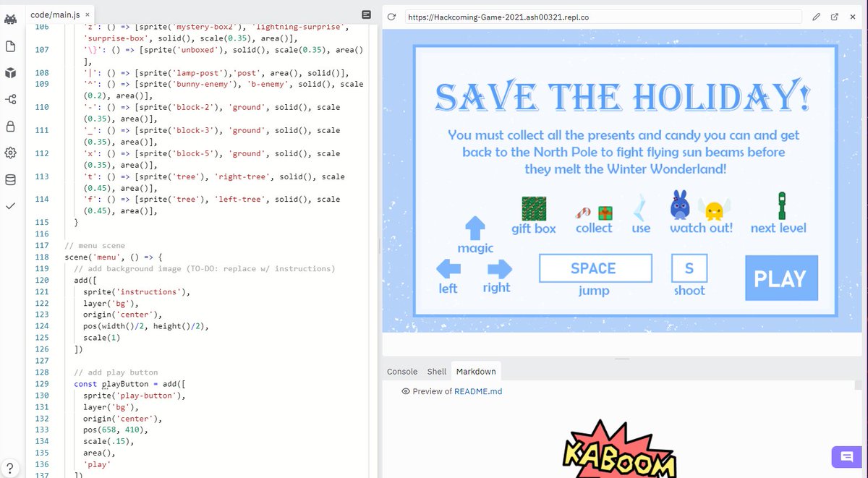Click the SAVE THE HOLIDAY! title
The image size is (868, 478).
(x=623, y=97)
